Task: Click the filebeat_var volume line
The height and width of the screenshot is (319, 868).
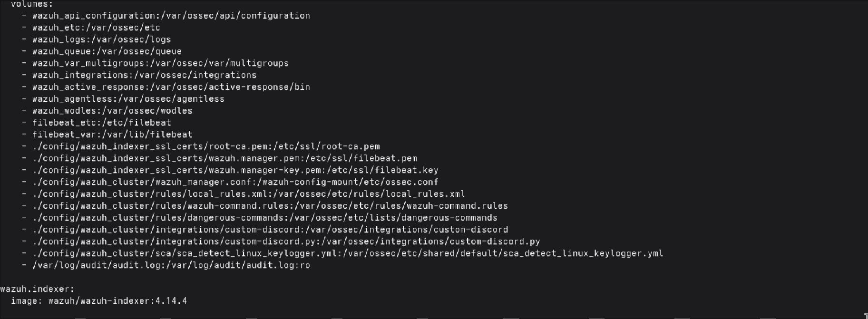Action: 112,135
